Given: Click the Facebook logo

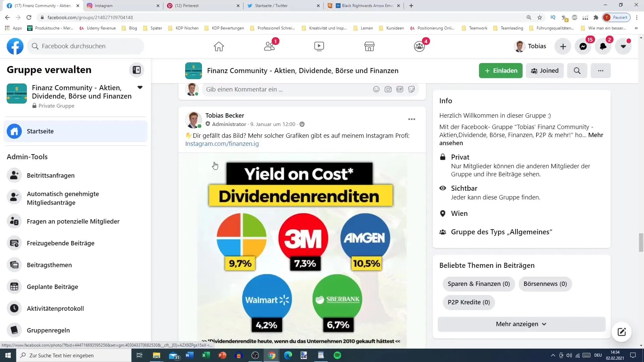Looking at the screenshot, I should coord(15,46).
